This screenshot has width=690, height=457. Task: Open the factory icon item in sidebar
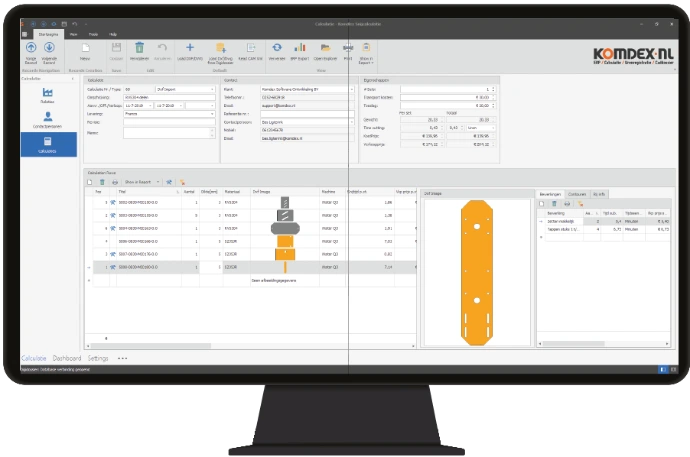[48, 95]
